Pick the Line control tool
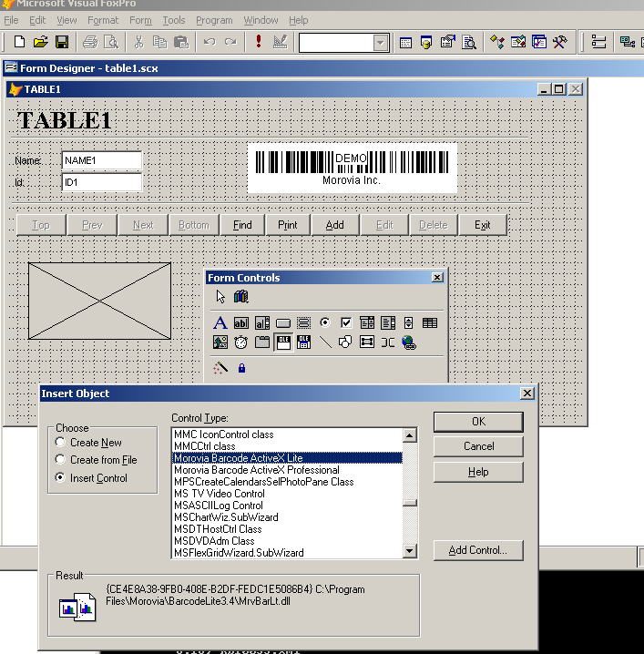 (x=325, y=342)
